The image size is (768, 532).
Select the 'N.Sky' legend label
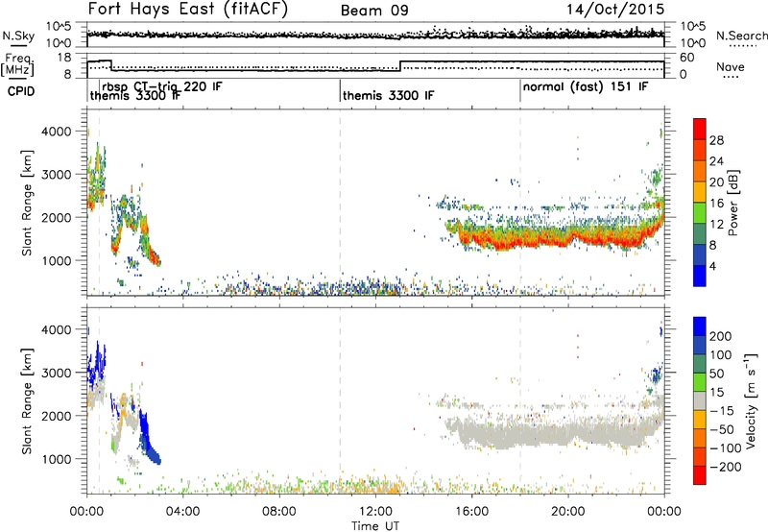coord(18,36)
